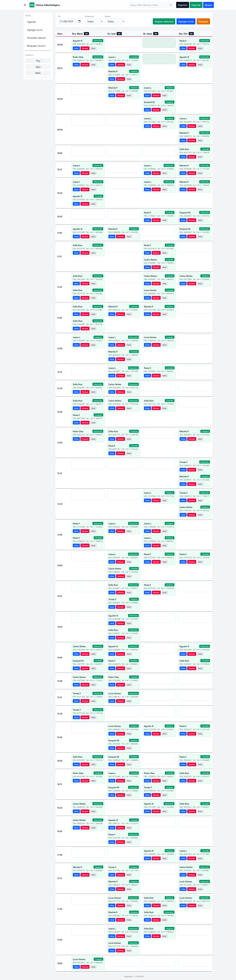Toggle the selected empty 09:00 slot under Dr. Jesús
This screenshot has width=236, height=980.
[x=159, y=43]
